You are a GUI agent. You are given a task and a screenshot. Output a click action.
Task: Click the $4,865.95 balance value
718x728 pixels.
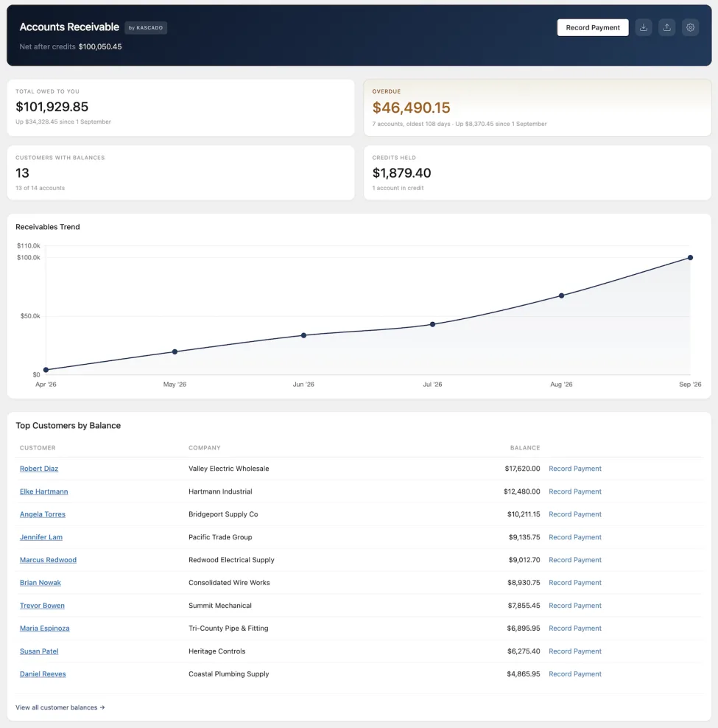coord(524,673)
